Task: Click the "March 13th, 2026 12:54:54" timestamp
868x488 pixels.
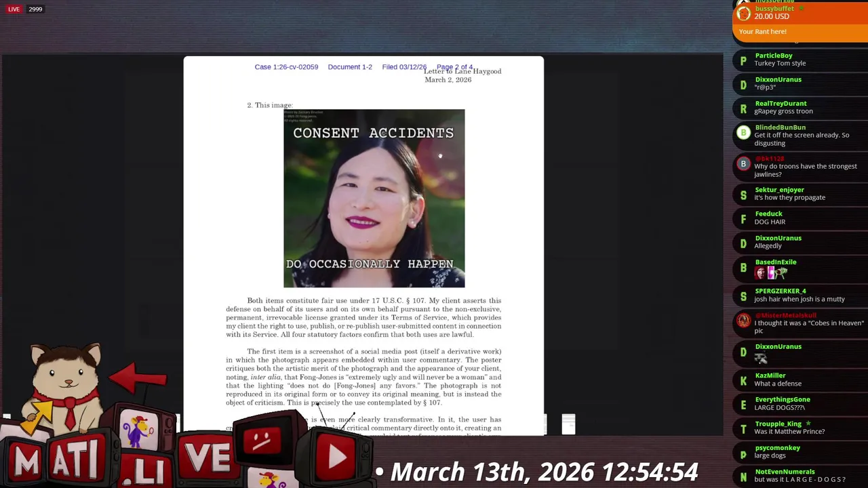Action: click(545, 472)
